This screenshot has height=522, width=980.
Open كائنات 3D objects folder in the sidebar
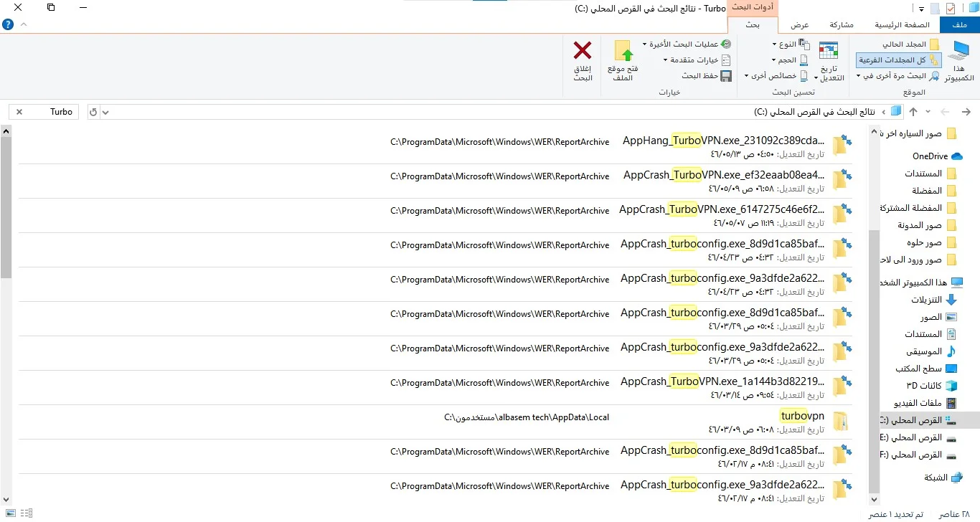932,386
